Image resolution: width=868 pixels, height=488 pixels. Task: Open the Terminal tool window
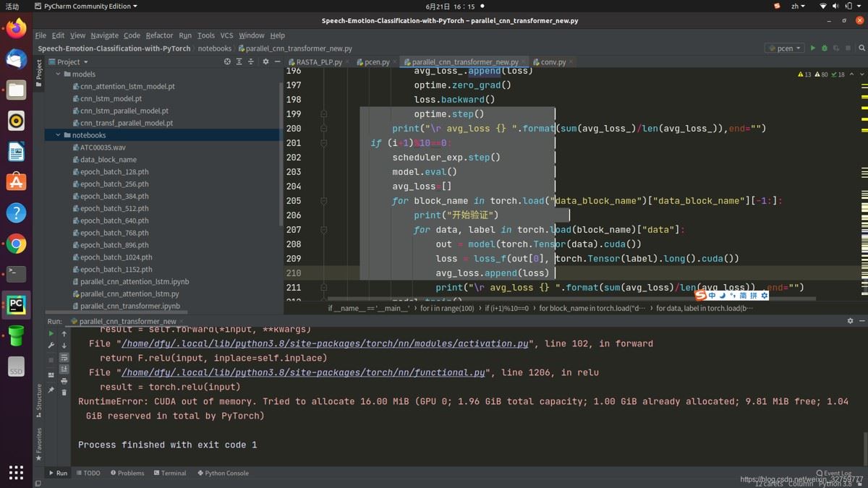pyautogui.click(x=169, y=473)
